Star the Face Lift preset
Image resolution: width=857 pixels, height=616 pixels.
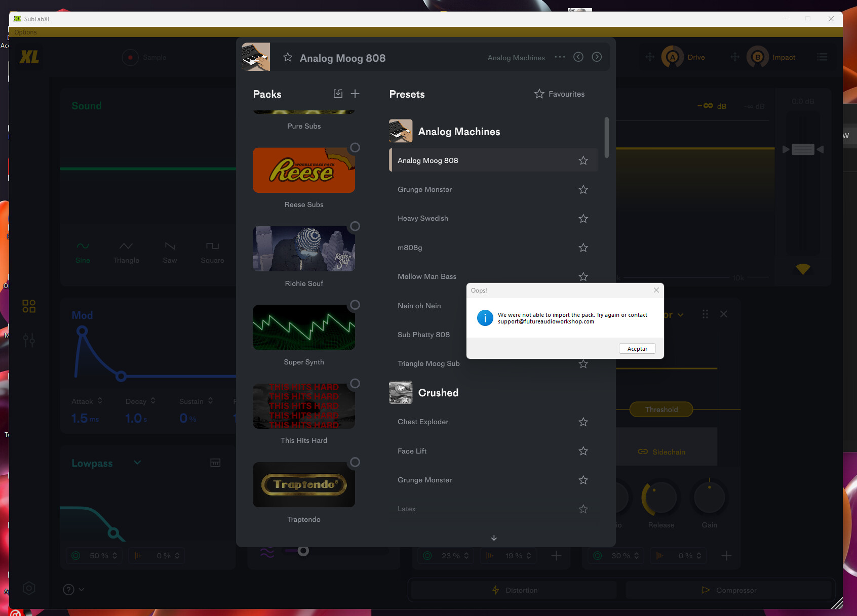(x=583, y=451)
